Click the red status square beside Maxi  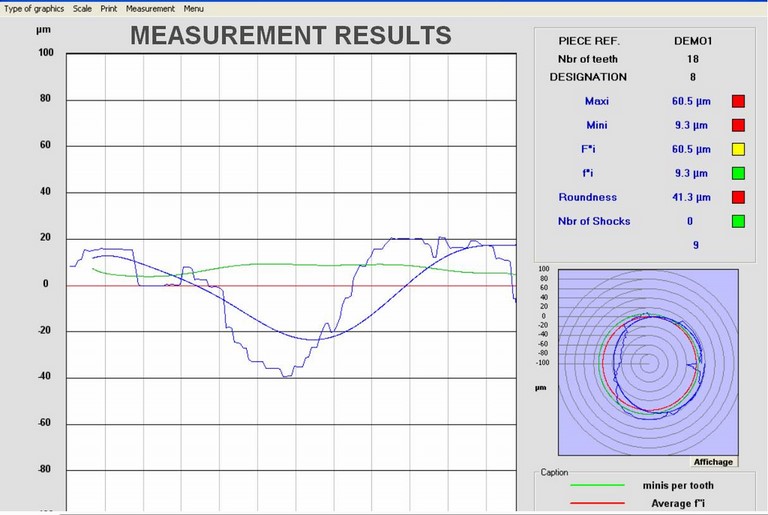(739, 101)
